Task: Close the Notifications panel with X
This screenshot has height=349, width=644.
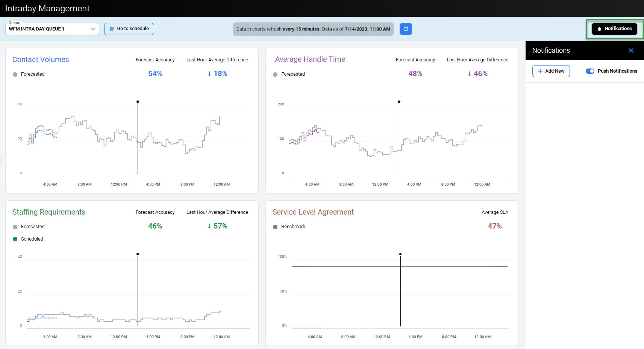Action: point(631,50)
